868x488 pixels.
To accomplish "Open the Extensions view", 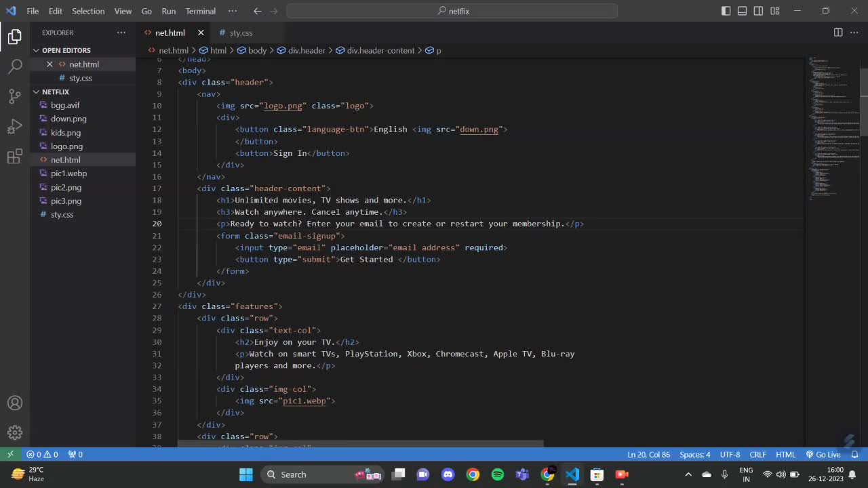I will [15, 157].
